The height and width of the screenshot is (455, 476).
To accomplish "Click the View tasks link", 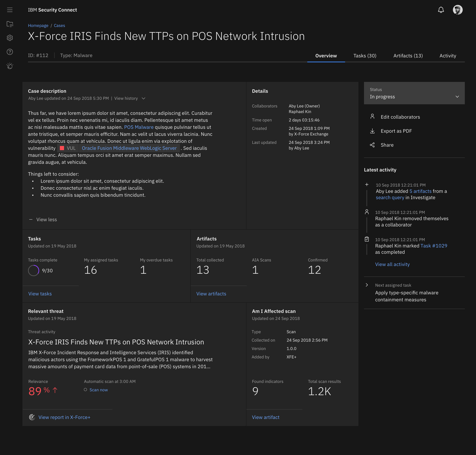I will pyautogui.click(x=40, y=294).
